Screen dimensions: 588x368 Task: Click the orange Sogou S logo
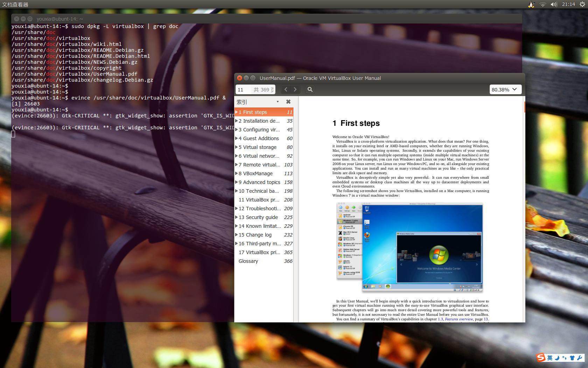point(541,357)
